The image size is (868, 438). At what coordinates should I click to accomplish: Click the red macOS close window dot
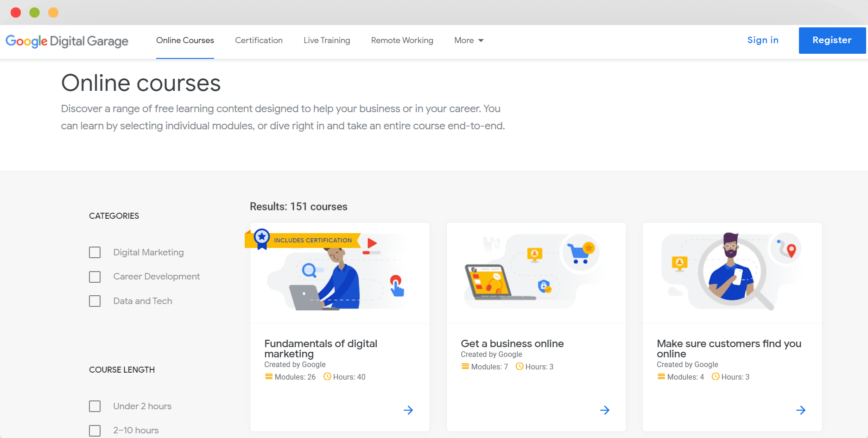pyautogui.click(x=16, y=13)
